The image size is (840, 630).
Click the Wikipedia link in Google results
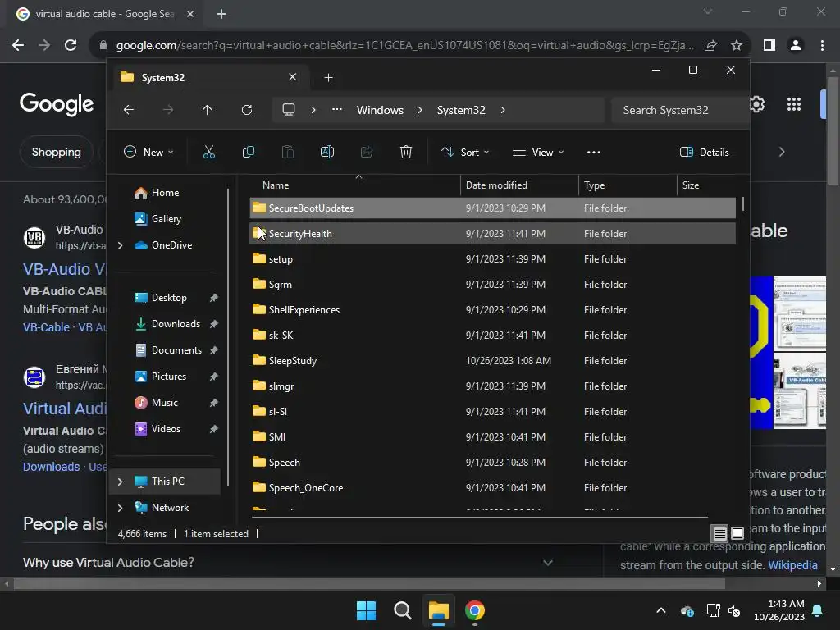coord(793,565)
